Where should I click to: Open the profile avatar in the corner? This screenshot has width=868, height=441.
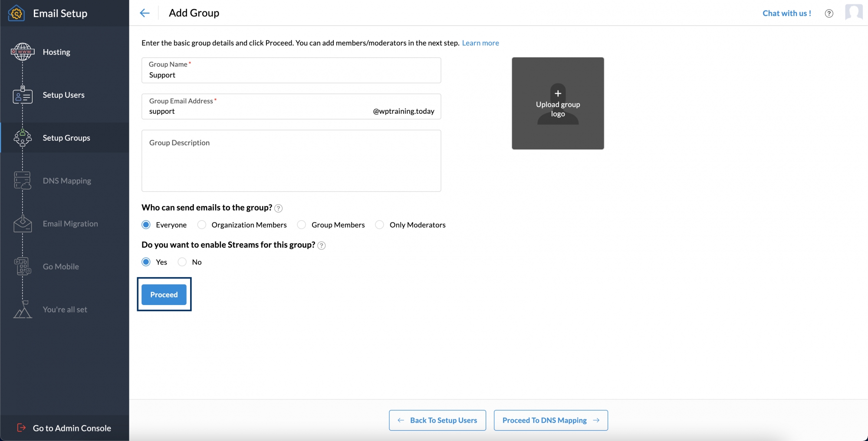(x=854, y=12)
